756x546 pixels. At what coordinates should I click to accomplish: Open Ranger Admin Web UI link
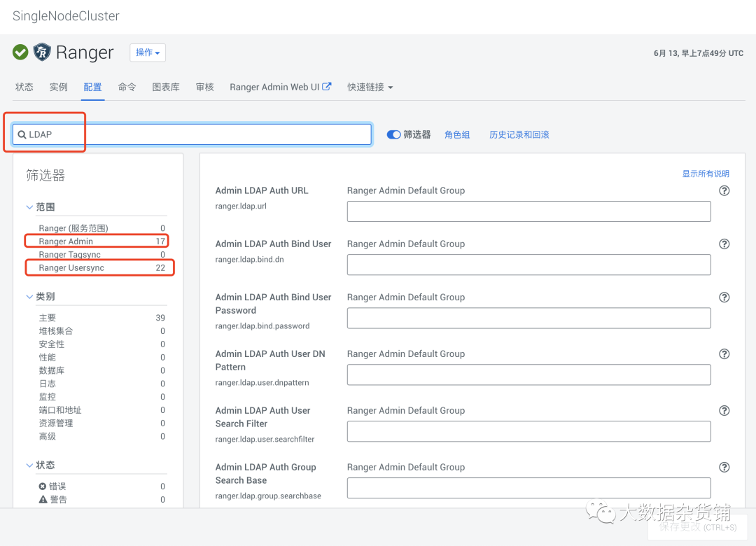280,87
